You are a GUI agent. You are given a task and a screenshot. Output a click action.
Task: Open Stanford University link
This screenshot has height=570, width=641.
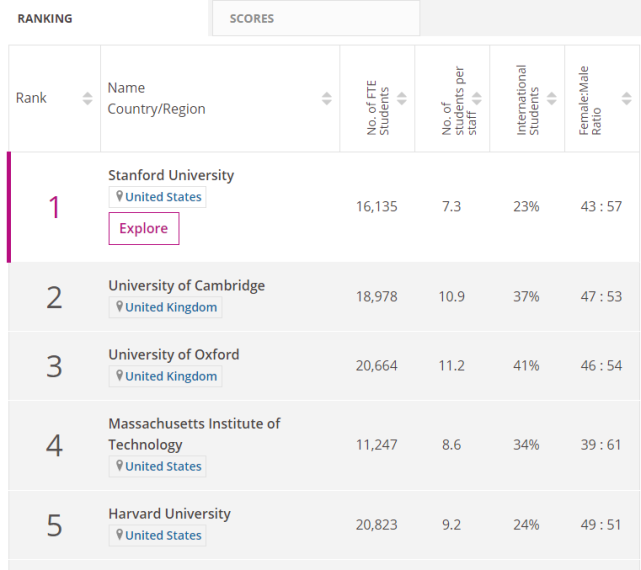pos(171,175)
